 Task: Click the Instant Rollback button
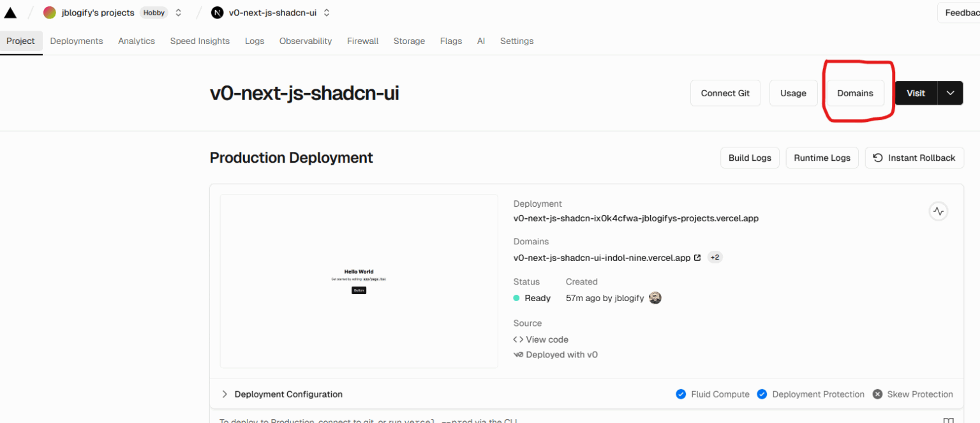tap(914, 158)
